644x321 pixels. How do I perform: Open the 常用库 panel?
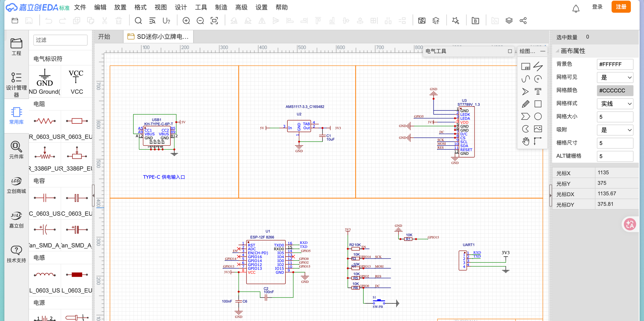16,116
